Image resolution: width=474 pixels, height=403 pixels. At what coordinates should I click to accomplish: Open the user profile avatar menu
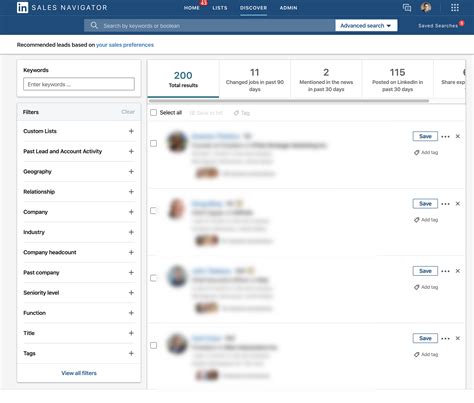coord(426,7)
